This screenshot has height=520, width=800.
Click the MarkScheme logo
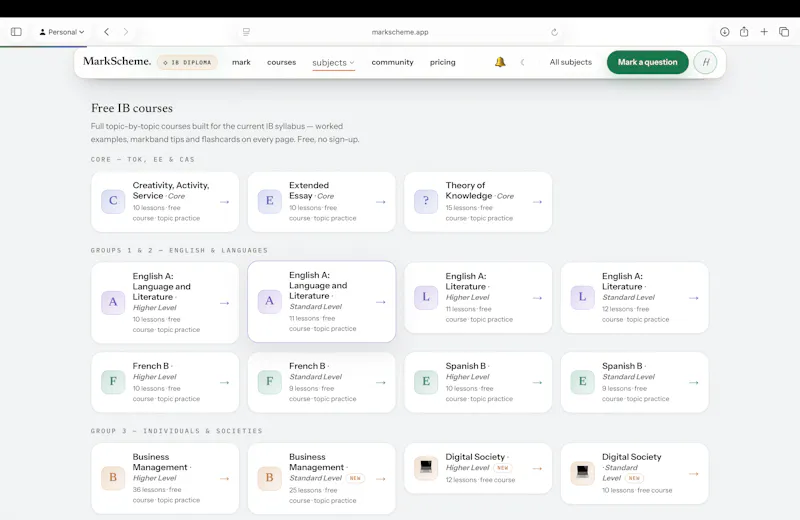coord(117,61)
